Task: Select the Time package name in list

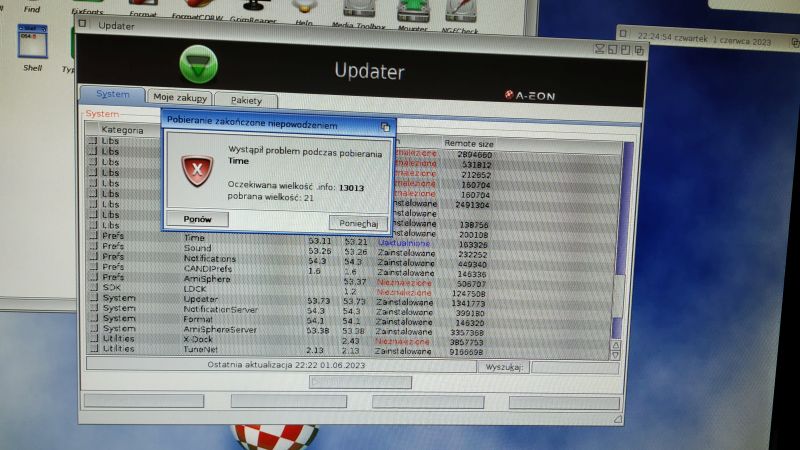Action: (194, 237)
